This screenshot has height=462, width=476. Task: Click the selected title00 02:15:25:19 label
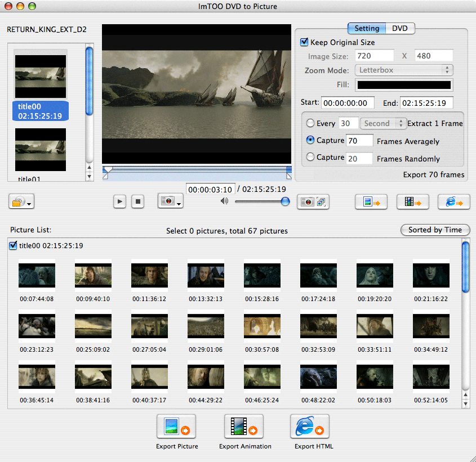41,111
